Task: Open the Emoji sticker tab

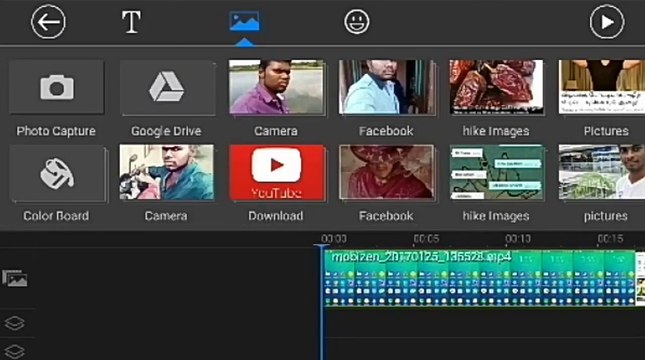Action: [x=357, y=22]
